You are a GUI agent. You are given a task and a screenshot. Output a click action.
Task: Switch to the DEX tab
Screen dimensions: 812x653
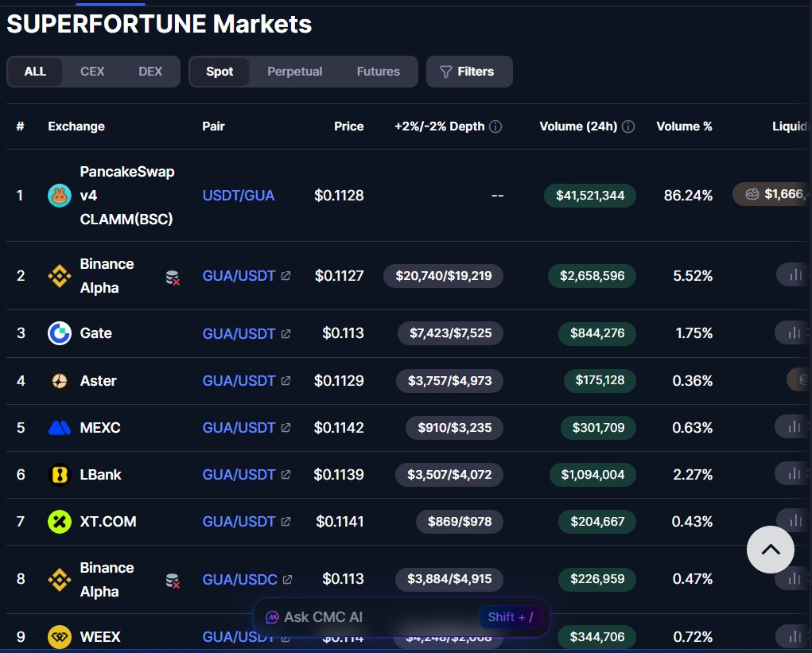click(150, 72)
